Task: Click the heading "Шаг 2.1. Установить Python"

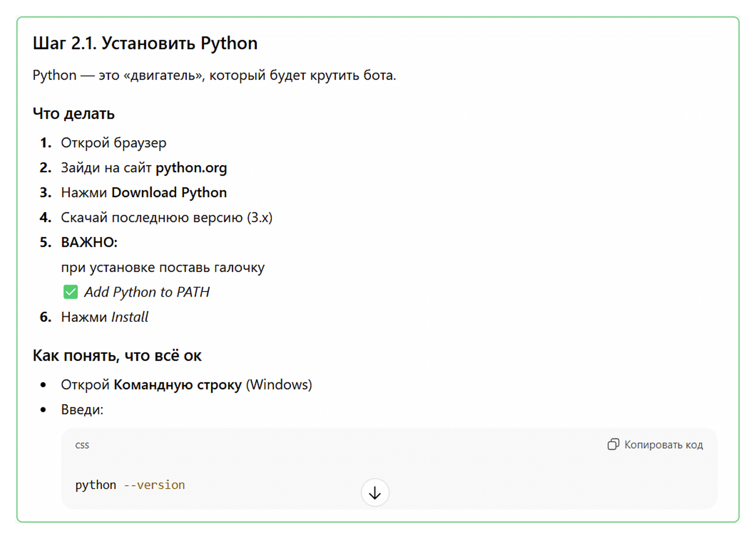Action: [145, 43]
